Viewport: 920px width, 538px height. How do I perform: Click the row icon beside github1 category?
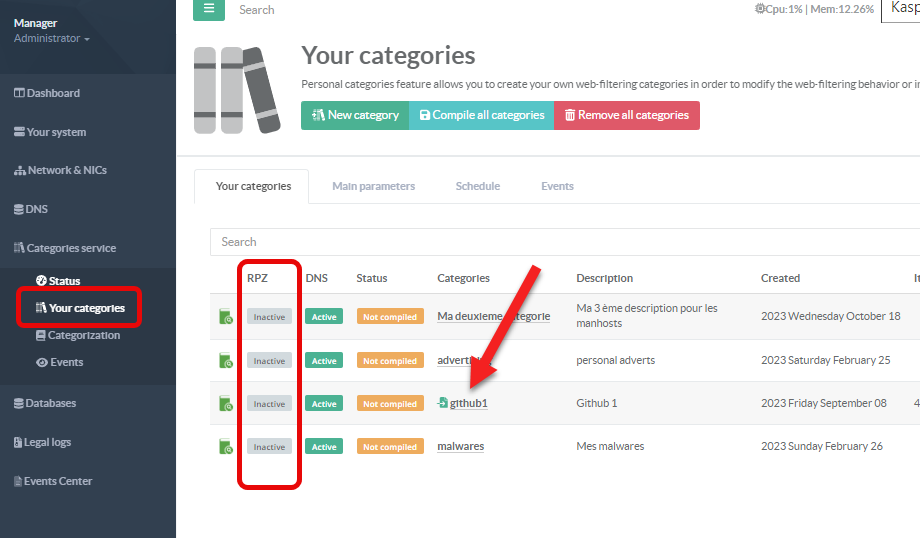point(226,403)
